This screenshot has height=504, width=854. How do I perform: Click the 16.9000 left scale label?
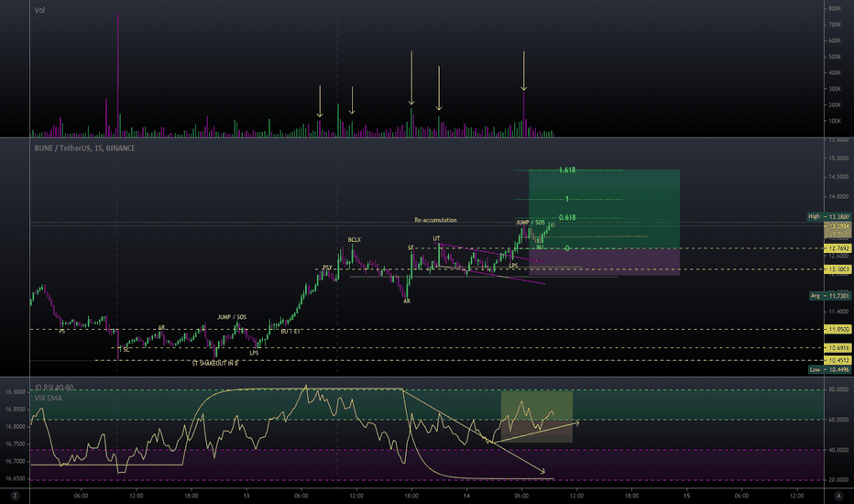(16, 392)
